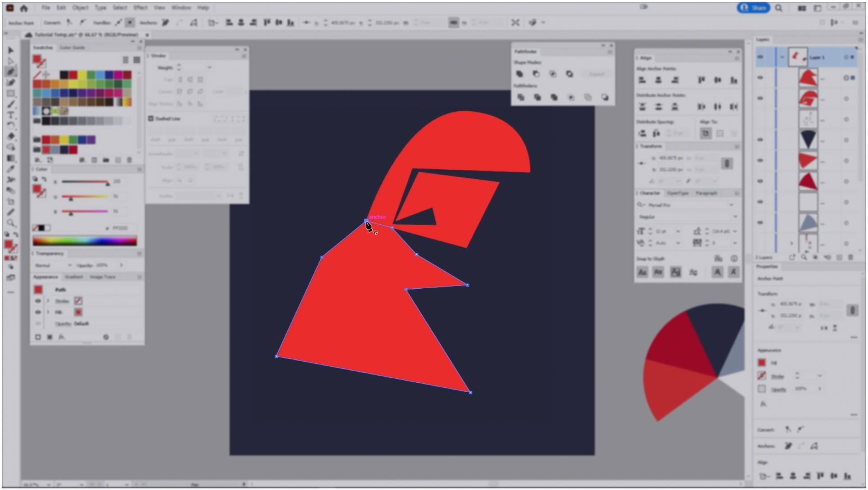Hide the grey-blue wedge sublayer
This screenshot has width=868, height=490.
(760, 222)
